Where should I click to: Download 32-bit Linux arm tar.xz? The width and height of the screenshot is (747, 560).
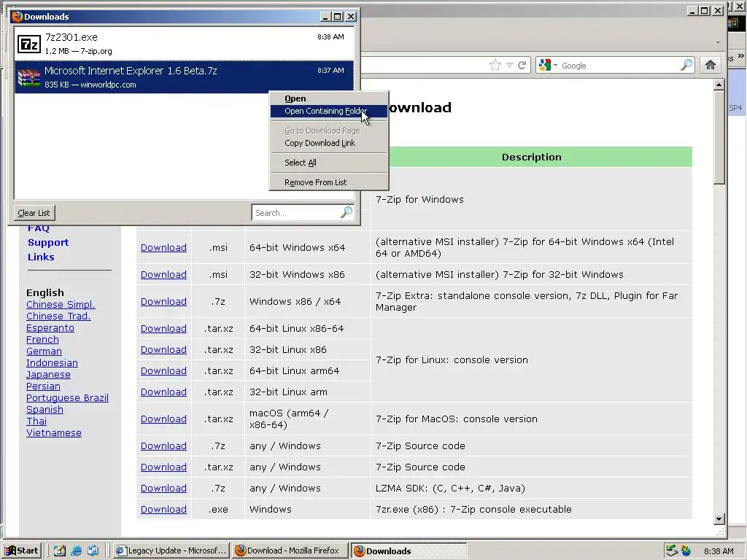[163, 392]
